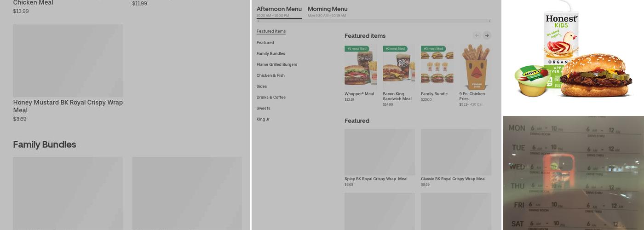Click the #3 most liked badge
The width and height of the screenshot is (644, 230).
[433, 49]
